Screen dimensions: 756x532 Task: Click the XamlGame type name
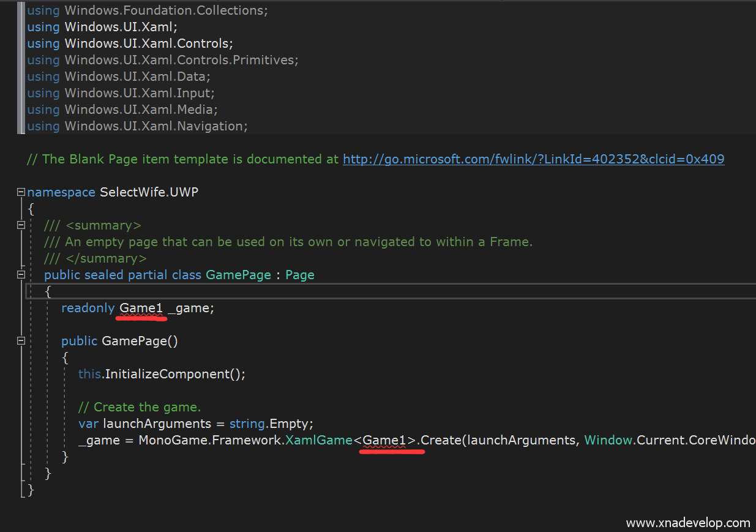pos(318,440)
